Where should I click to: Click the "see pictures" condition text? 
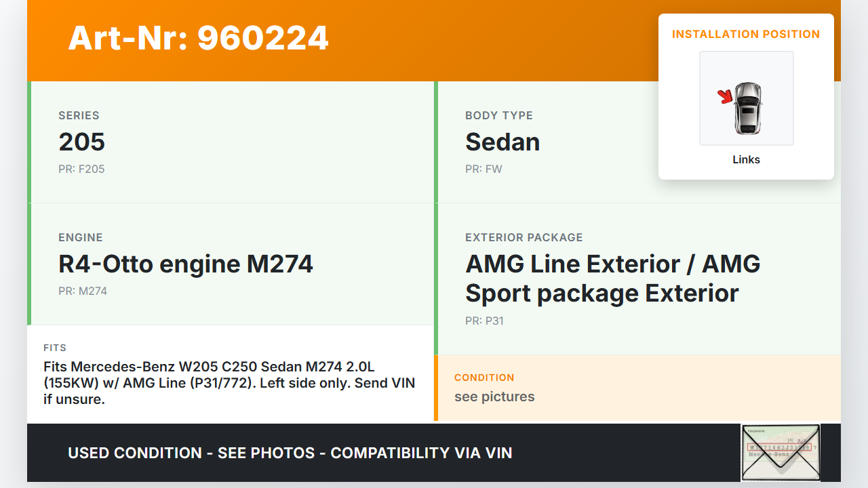pos(494,397)
